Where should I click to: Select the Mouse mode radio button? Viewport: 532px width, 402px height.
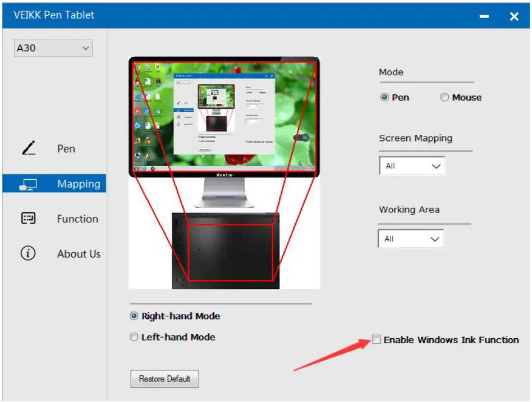pyautogui.click(x=445, y=97)
